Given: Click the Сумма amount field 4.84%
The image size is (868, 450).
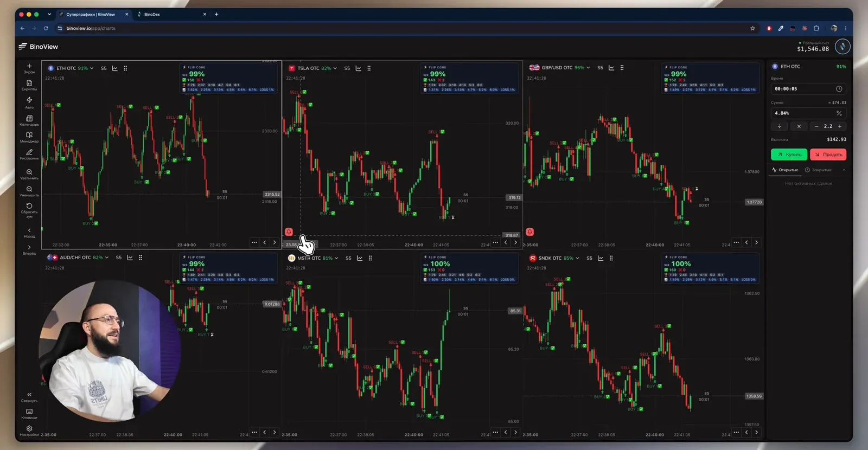Looking at the screenshot, I should click(x=808, y=113).
